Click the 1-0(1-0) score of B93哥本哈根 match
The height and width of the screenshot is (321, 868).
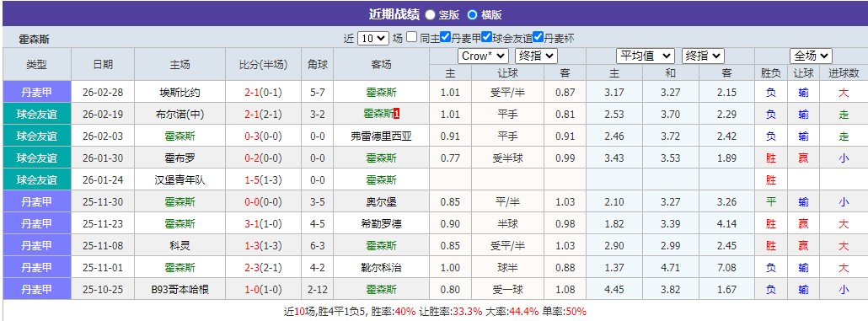(264, 290)
